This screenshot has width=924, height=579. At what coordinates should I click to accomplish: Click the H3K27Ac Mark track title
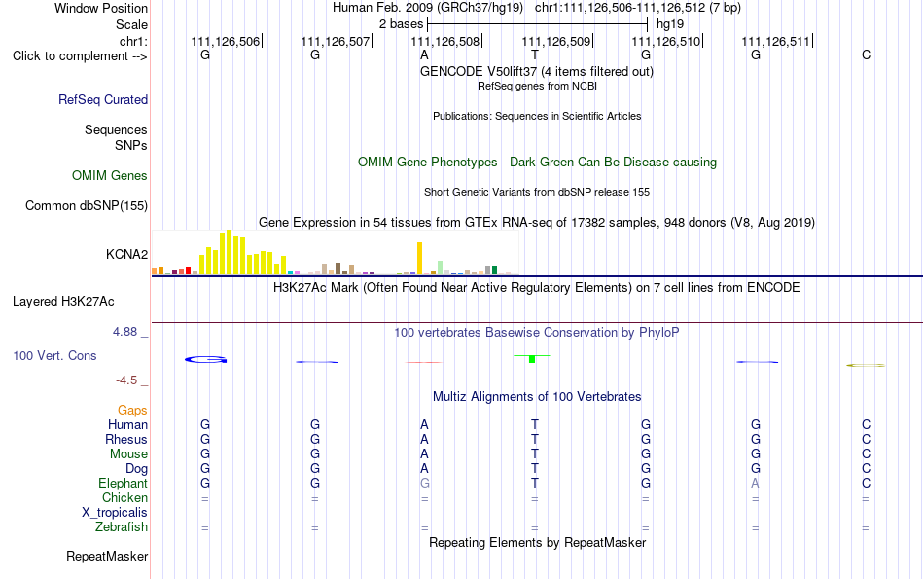pos(537,288)
